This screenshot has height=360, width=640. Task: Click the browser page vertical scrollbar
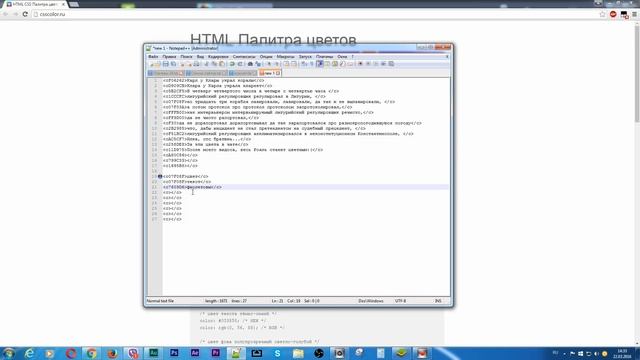tap(637, 184)
